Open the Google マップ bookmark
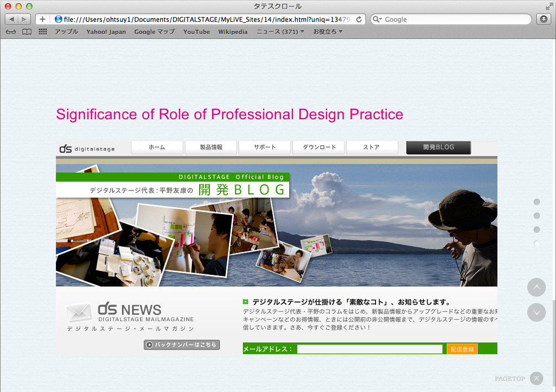556x392 pixels. pyautogui.click(x=154, y=31)
